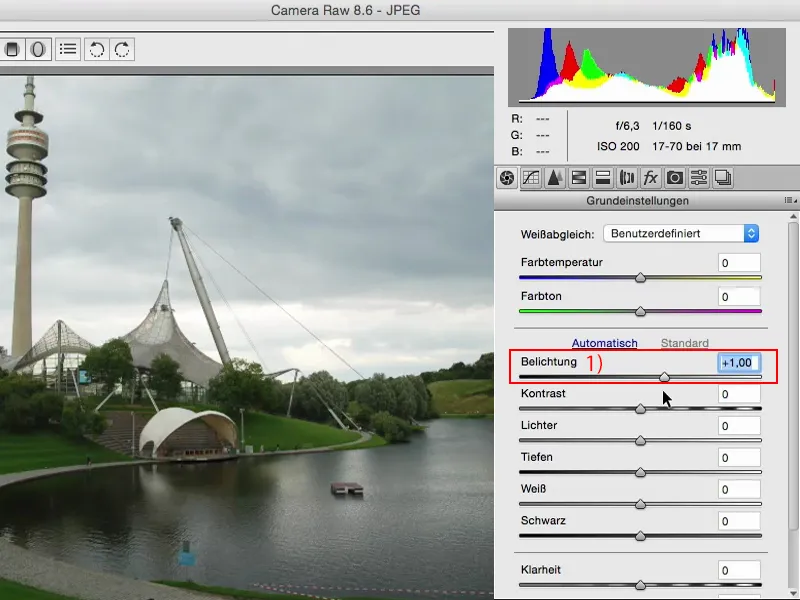Switch to the Detail panel tab
Viewport: 800px width, 600px height.
[x=555, y=178]
